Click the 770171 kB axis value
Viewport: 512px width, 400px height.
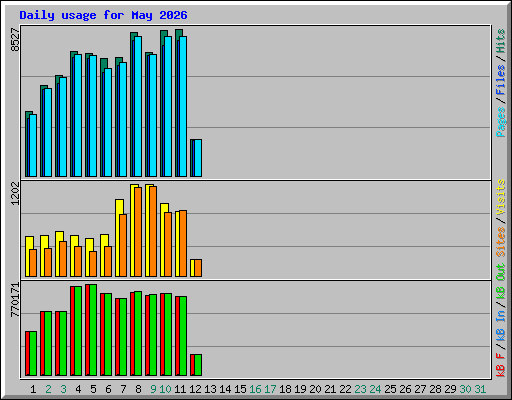coord(15,300)
